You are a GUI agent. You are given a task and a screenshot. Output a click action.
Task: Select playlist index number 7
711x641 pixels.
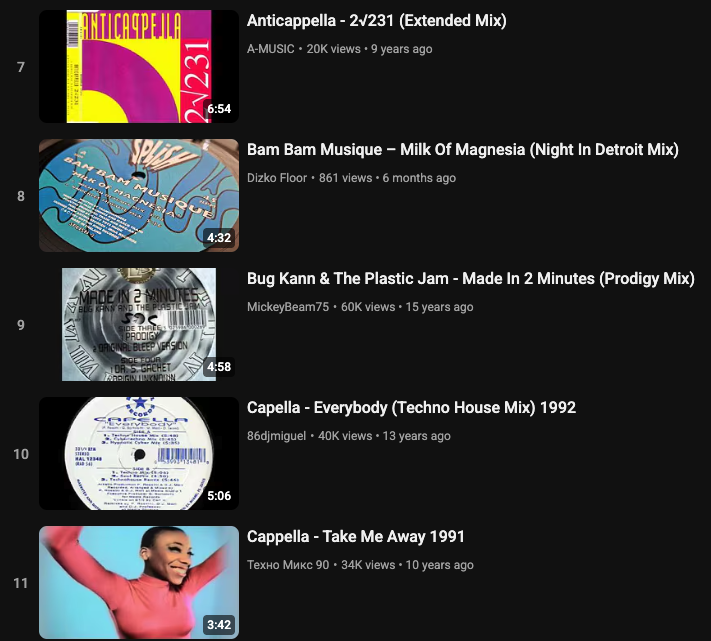(21, 67)
